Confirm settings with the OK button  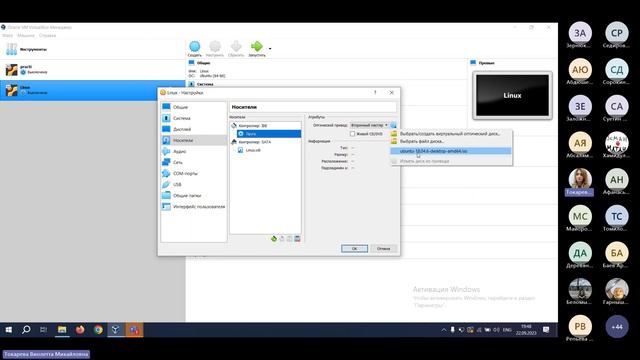pos(354,249)
